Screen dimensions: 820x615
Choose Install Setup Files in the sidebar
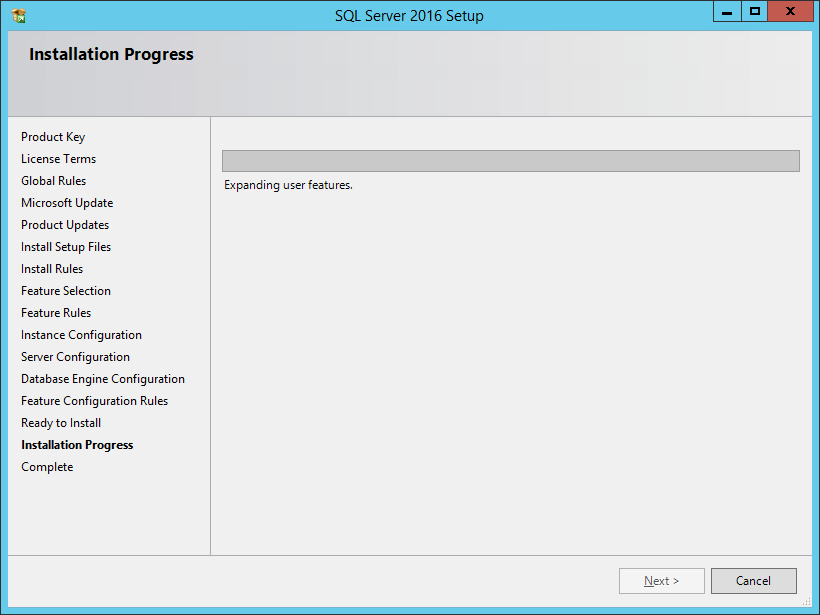point(66,247)
